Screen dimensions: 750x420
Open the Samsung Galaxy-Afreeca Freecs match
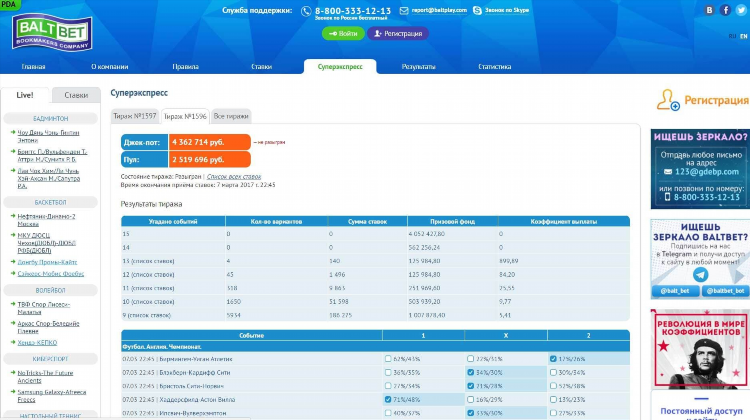tap(52, 396)
